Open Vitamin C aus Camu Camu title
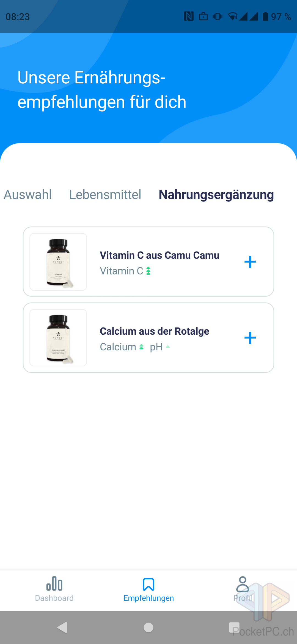This screenshot has width=297, height=644. pyautogui.click(x=159, y=255)
